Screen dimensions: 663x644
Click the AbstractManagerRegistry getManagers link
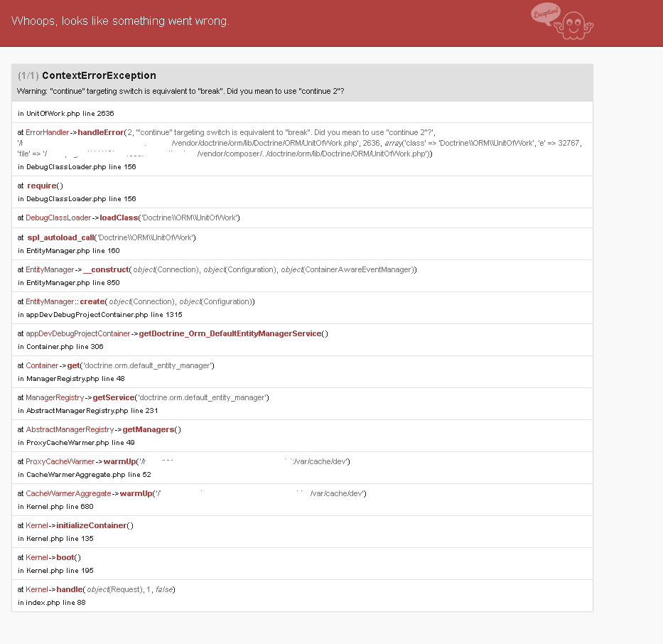(148, 429)
